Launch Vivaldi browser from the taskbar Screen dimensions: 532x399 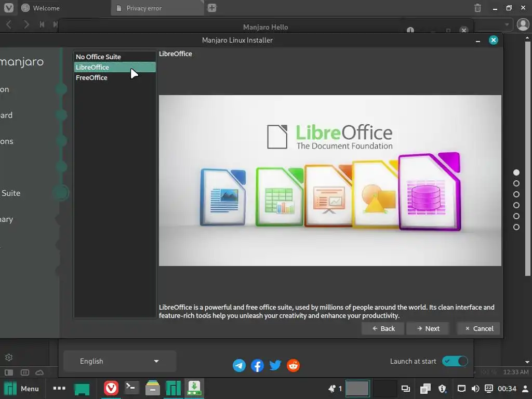point(111,388)
